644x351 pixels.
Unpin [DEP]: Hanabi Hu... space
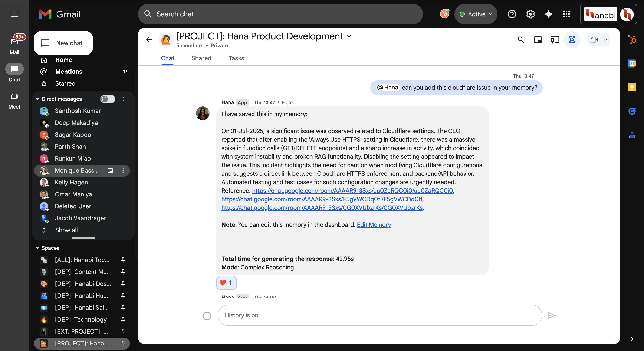(x=123, y=296)
